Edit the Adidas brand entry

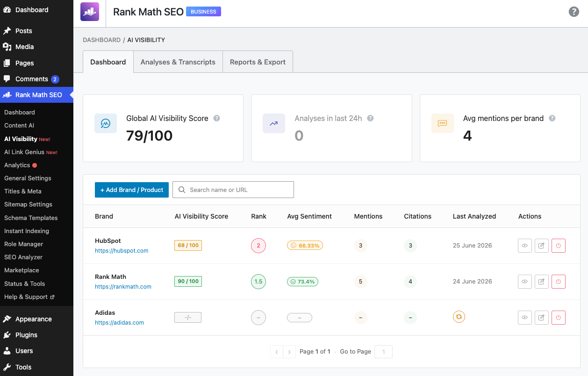click(x=542, y=318)
